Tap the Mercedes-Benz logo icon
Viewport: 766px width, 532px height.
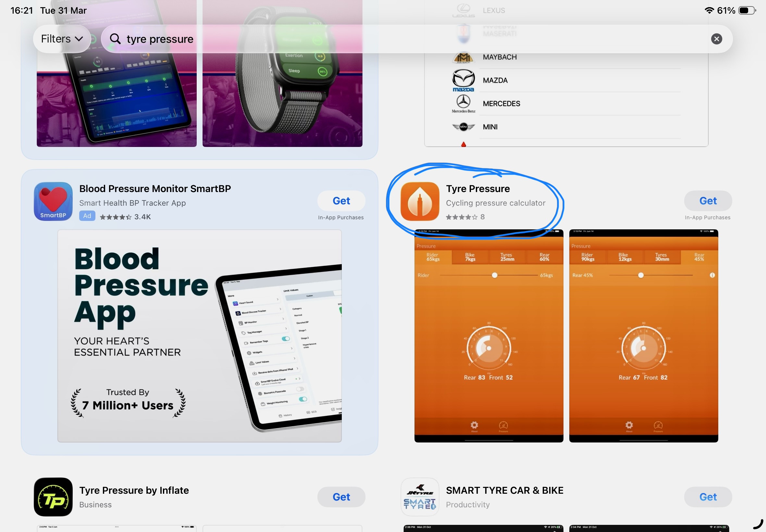[x=463, y=103]
